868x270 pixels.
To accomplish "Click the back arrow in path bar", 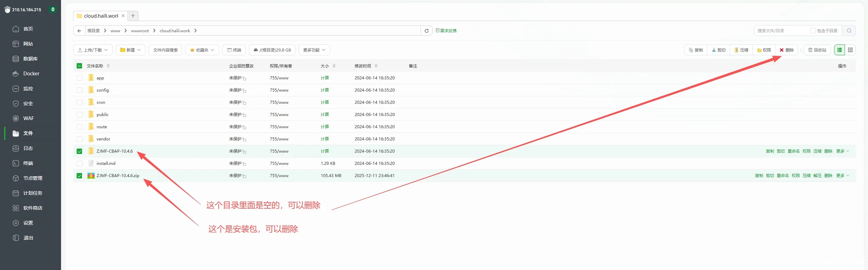I will point(79,31).
